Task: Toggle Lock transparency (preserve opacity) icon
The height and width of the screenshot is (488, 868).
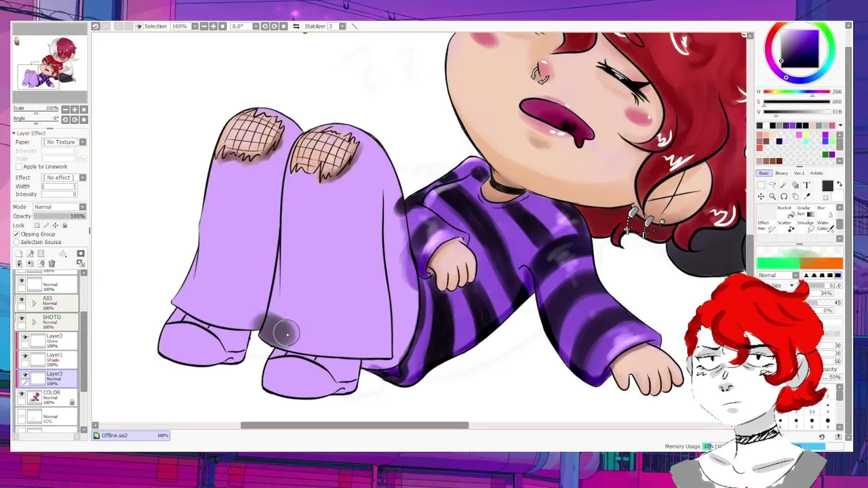Action: click(x=37, y=225)
